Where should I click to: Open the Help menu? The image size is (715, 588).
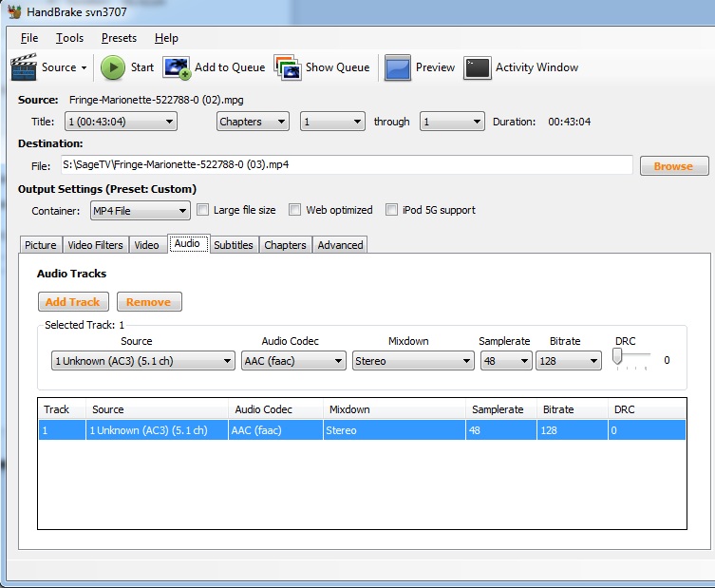pyautogui.click(x=166, y=38)
